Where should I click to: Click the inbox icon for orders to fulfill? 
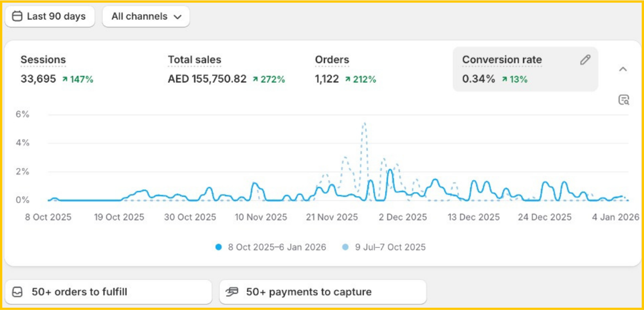click(x=17, y=292)
